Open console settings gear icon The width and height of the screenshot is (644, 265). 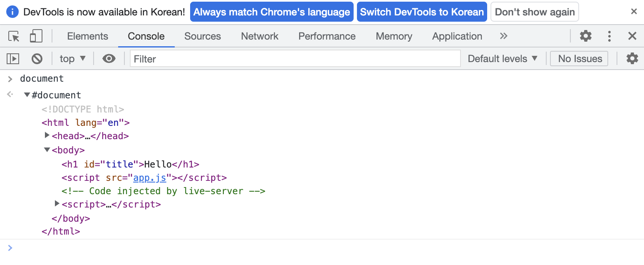(632, 59)
